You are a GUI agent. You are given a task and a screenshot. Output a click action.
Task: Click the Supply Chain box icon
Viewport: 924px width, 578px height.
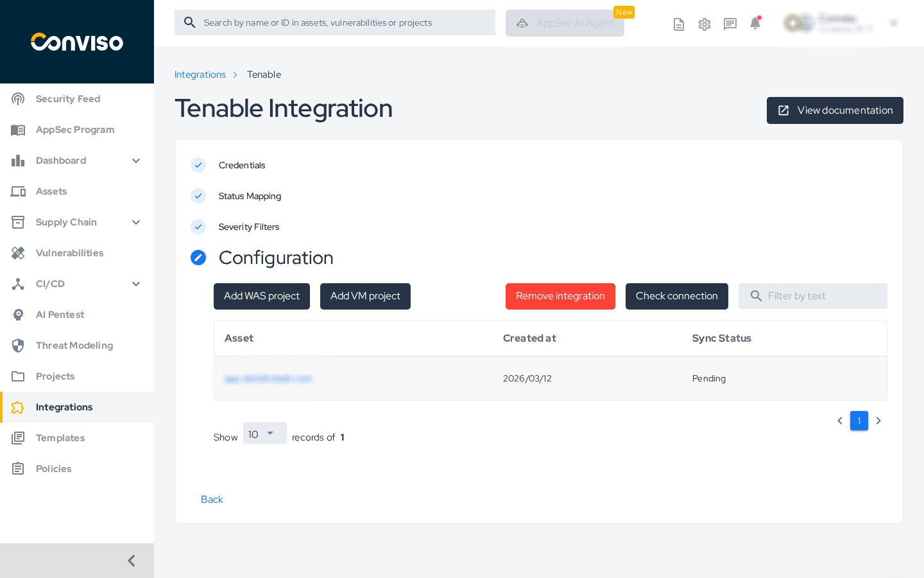click(18, 222)
